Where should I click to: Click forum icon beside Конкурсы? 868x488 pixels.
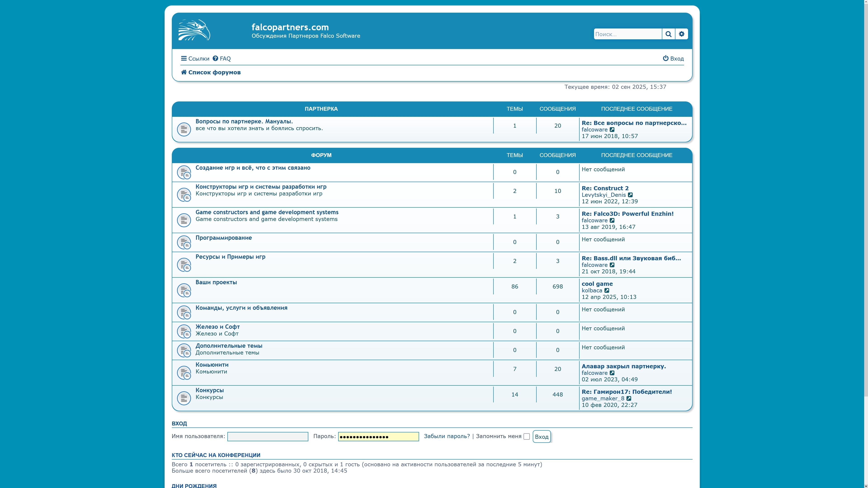pyautogui.click(x=184, y=398)
